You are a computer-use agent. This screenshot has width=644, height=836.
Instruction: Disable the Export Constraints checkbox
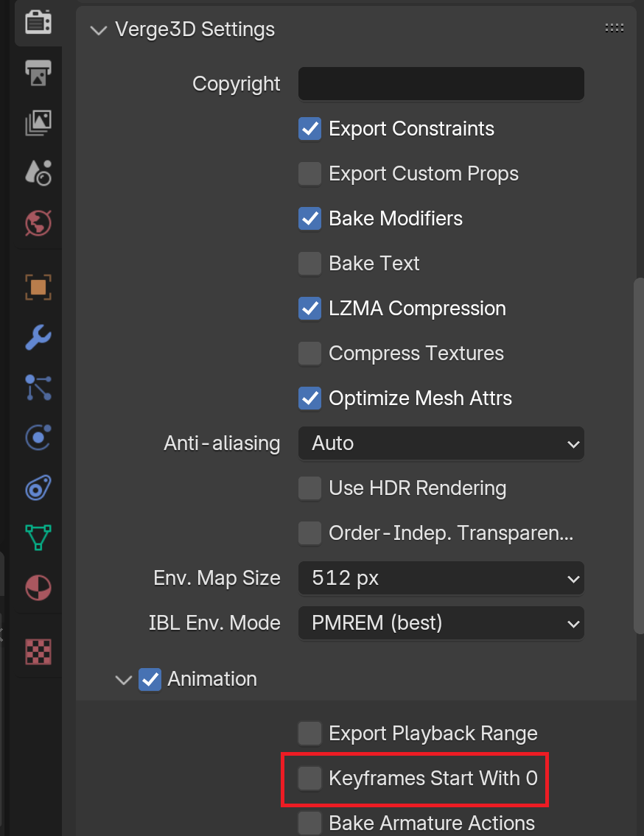pos(309,129)
